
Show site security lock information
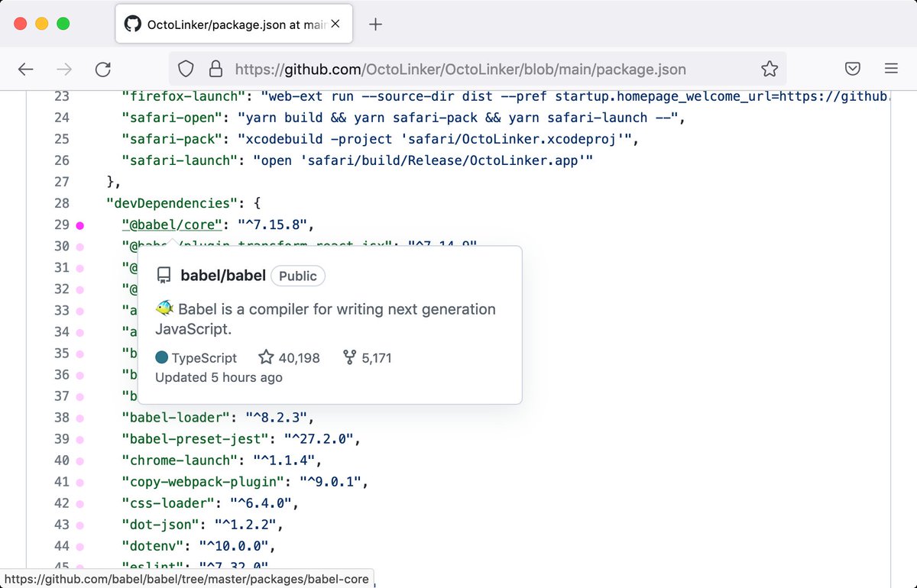click(x=215, y=69)
